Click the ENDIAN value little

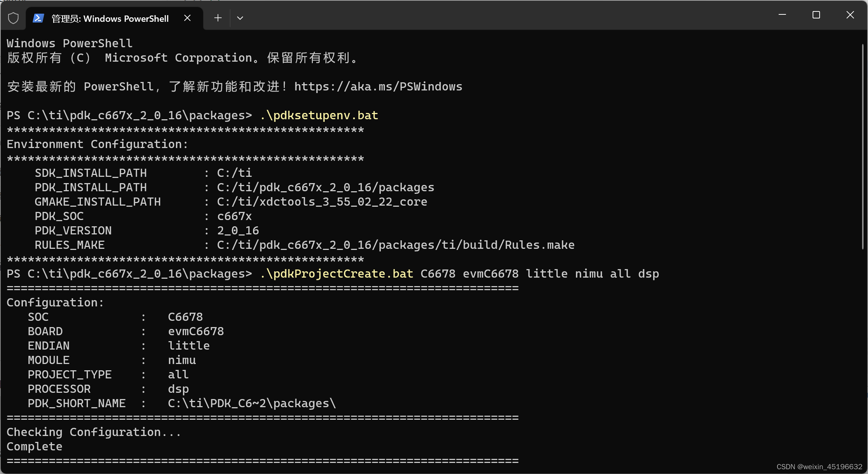(x=189, y=346)
